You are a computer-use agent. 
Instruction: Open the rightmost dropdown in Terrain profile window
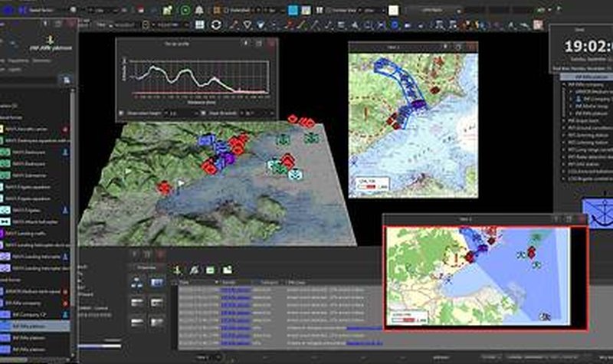point(259,113)
